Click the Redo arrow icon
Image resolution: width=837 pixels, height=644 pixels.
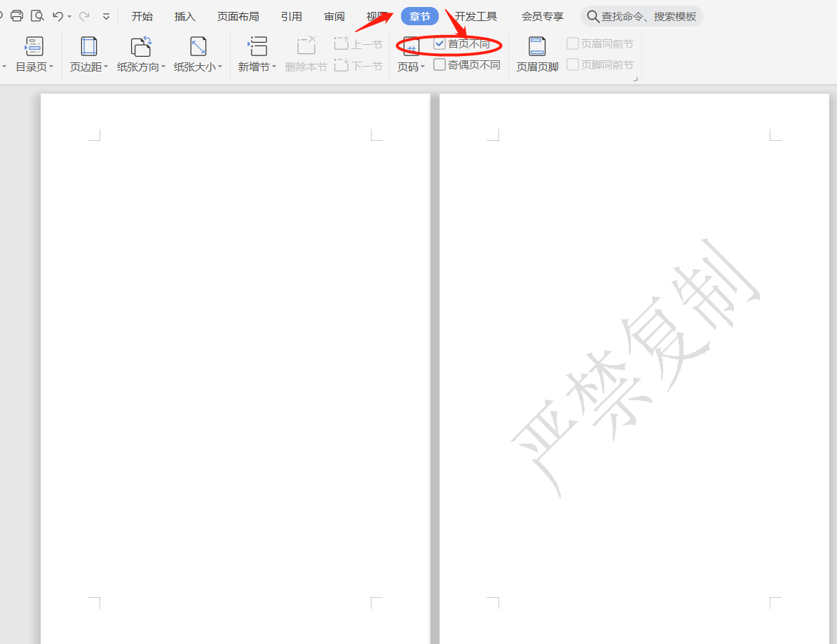click(x=84, y=17)
